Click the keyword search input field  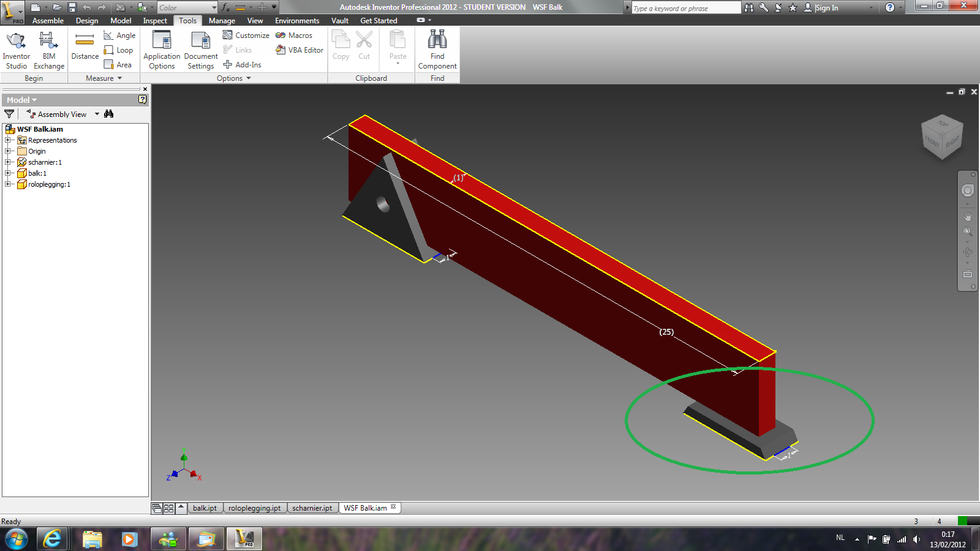pos(685,8)
